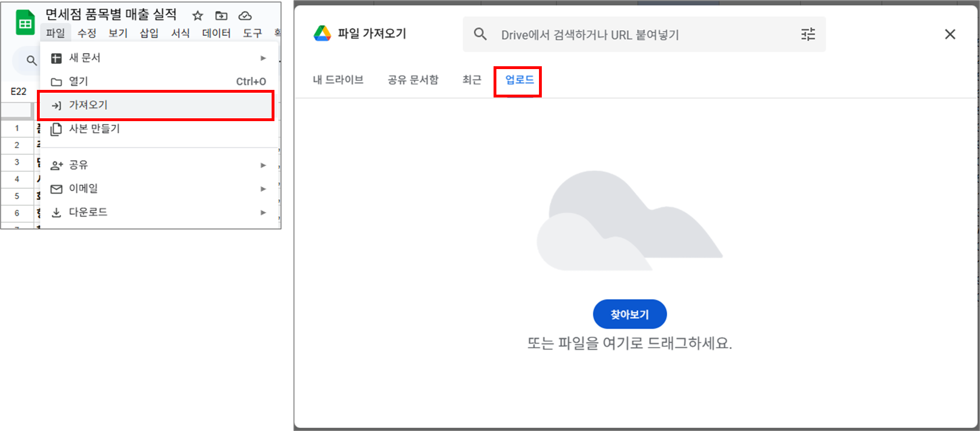
Task: Click the toolbar search magnifier icon
Action: [x=31, y=61]
